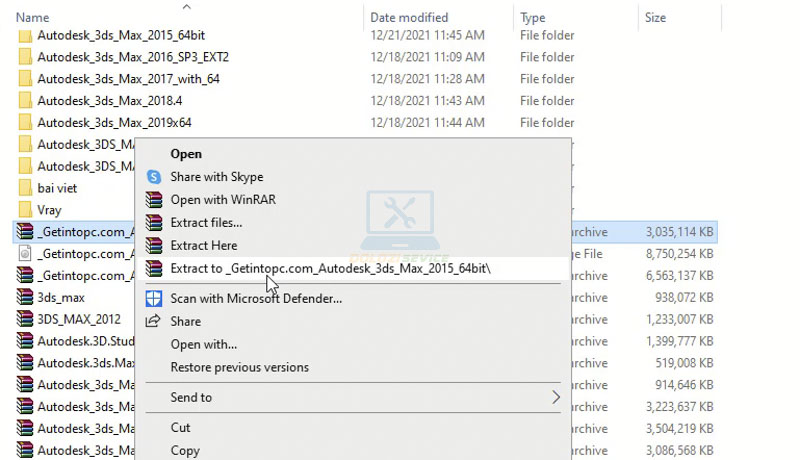Select the Vray folder name
800x460 pixels.
[49, 210]
